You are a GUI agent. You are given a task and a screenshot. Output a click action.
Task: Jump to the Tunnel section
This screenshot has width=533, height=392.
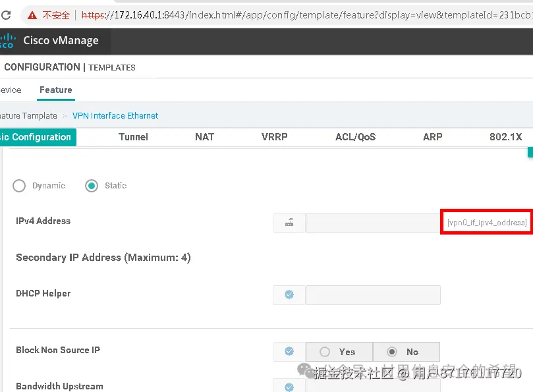pos(133,137)
